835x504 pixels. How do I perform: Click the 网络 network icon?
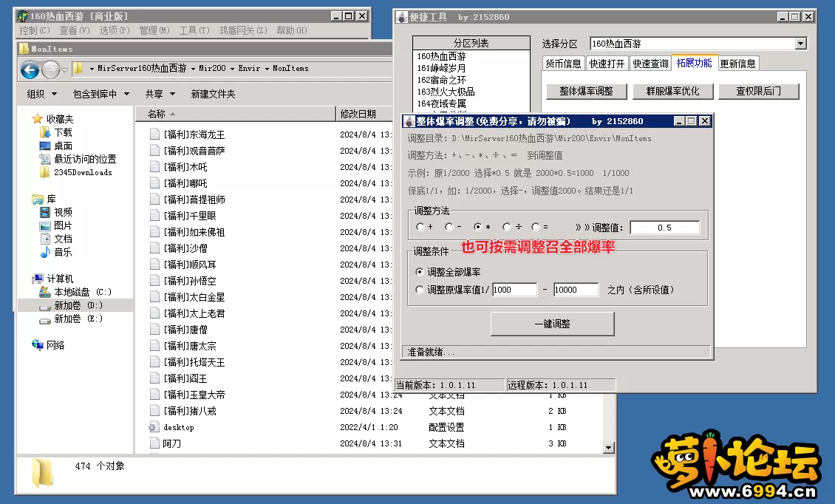[37, 345]
